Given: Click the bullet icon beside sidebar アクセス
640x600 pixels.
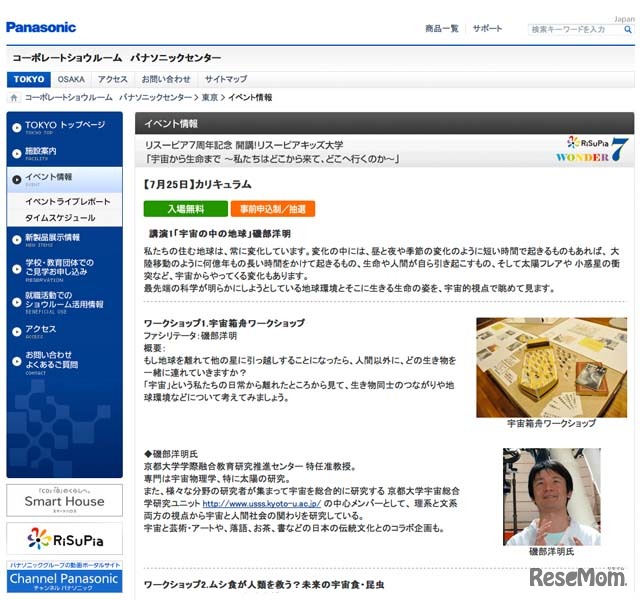Looking at the screenshot, I should pos(17,332).
